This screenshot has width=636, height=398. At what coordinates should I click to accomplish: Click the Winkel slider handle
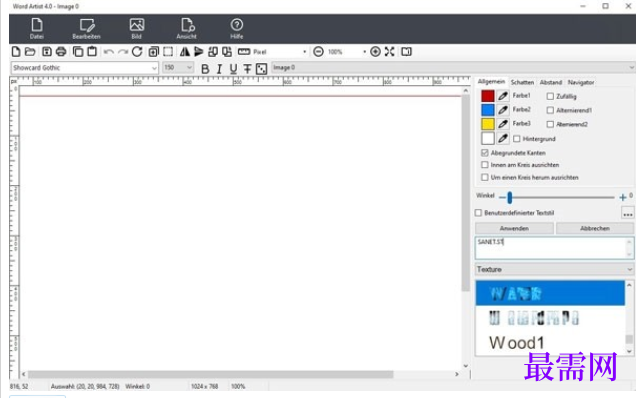(510, 198)
